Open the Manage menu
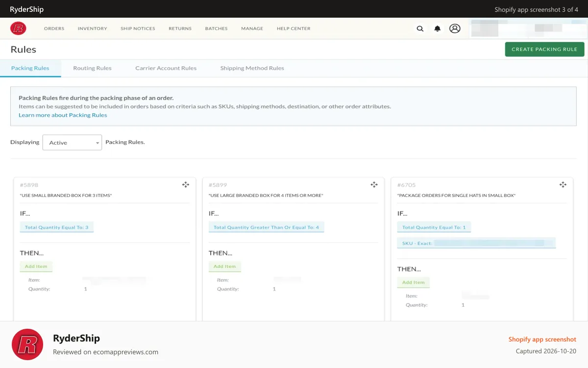588x368 pixels. click(x=252, y=28)
